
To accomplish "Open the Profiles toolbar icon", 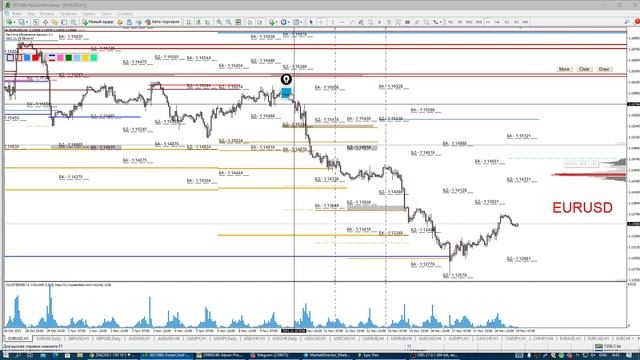I will 21,22.
